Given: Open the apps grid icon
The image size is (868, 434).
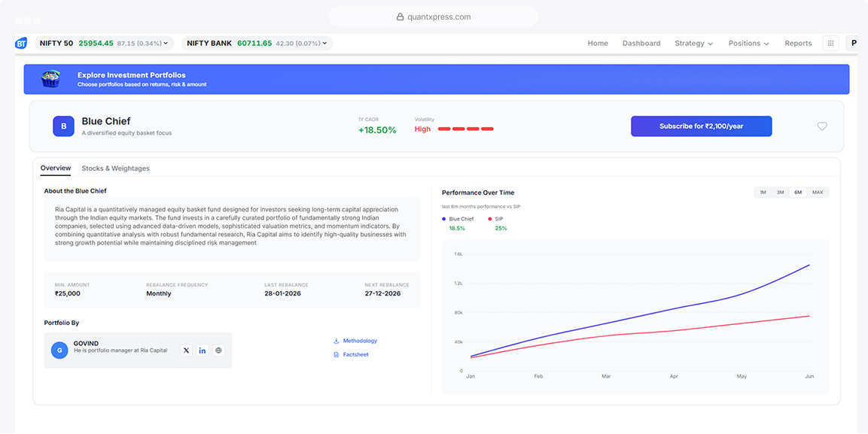Looking at the screenshot, I should coord(830,43).
